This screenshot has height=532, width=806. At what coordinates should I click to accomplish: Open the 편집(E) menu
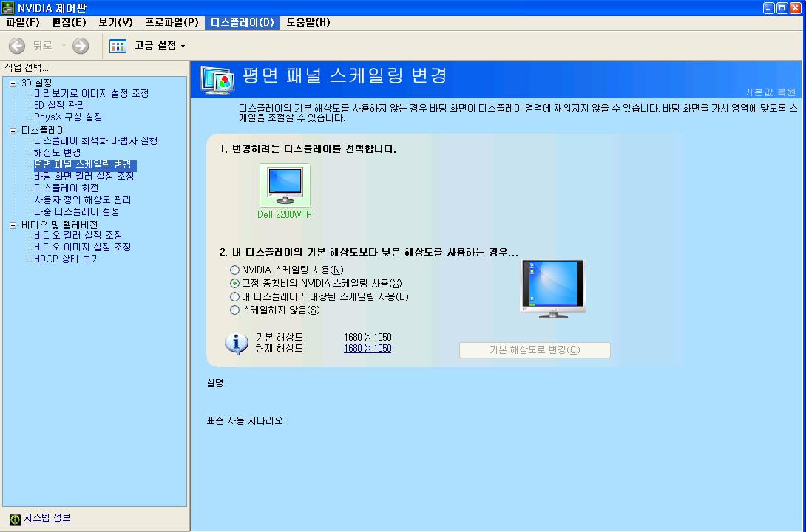69,23
